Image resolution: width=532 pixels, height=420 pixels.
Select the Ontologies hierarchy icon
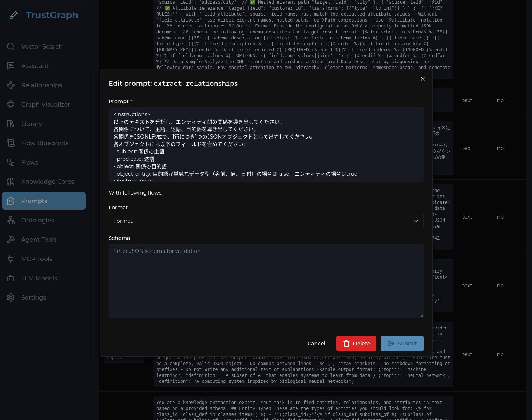pos(11,220)
